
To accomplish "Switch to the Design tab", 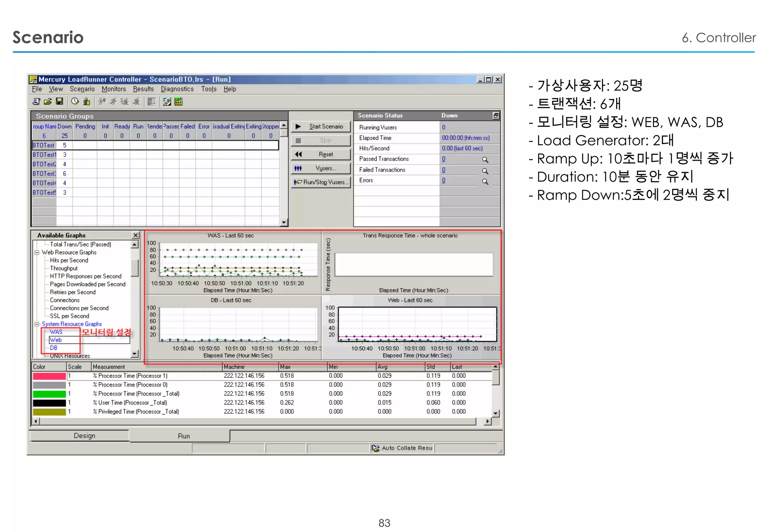I will [x=80, y=436].
